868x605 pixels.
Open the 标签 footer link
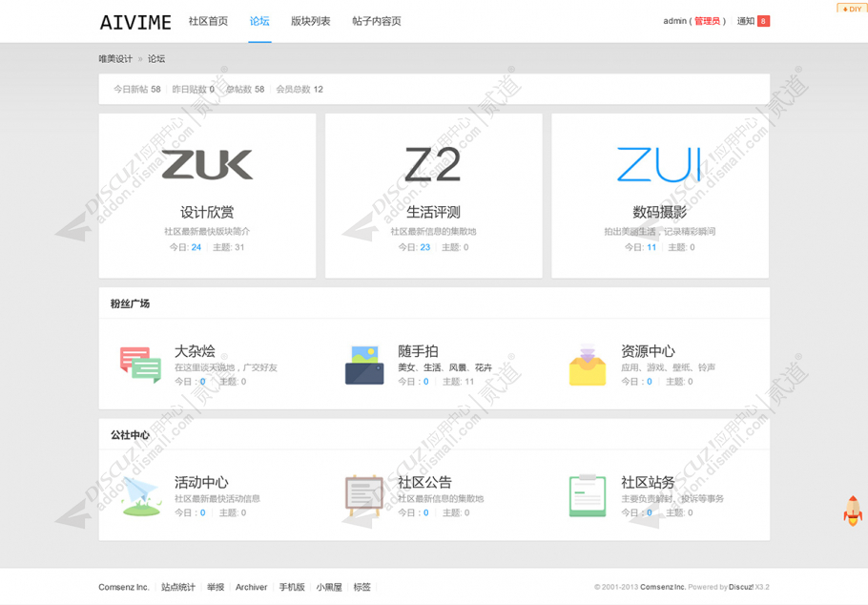click(x=362, y=587)
